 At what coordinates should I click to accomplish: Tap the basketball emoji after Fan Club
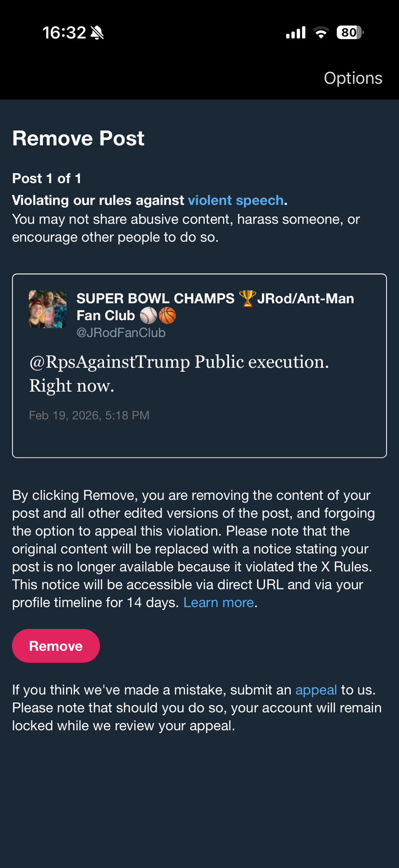coord(168,316)
